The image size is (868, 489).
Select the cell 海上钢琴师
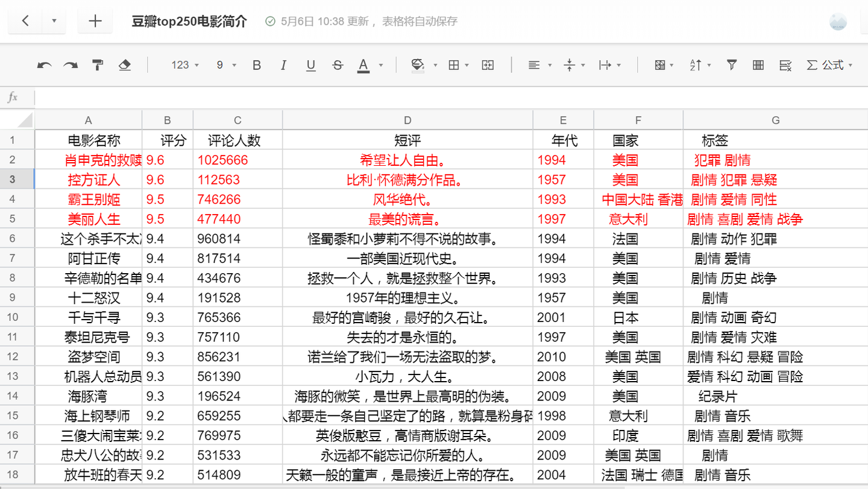pos(89,415)
